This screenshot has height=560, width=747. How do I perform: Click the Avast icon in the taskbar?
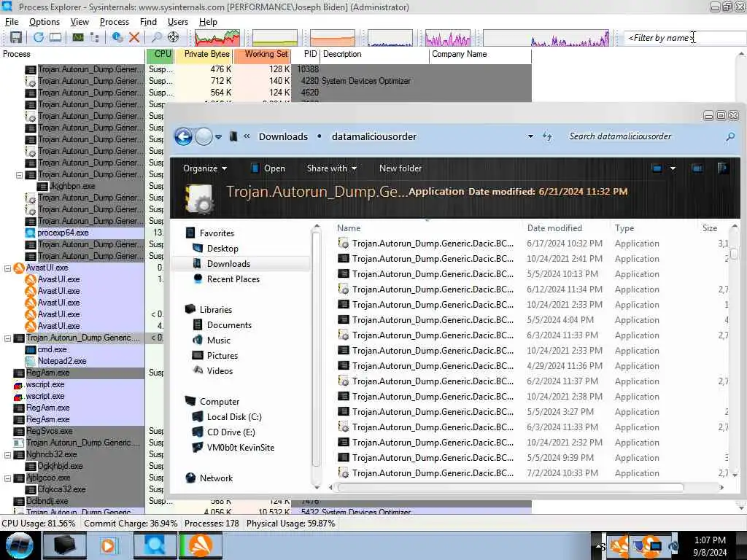pos(201,545)
